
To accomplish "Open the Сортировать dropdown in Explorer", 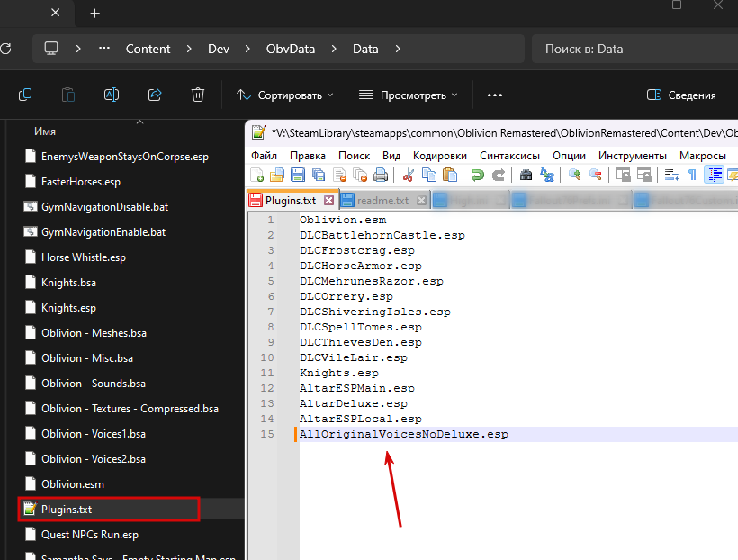I will click(x=284, y=95).
